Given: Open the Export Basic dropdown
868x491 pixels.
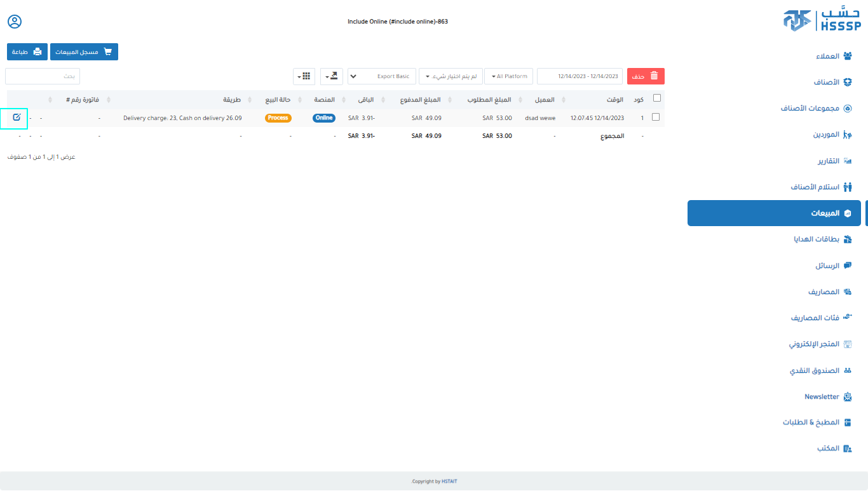Looking at the screenshot, I should pos(381,76).
